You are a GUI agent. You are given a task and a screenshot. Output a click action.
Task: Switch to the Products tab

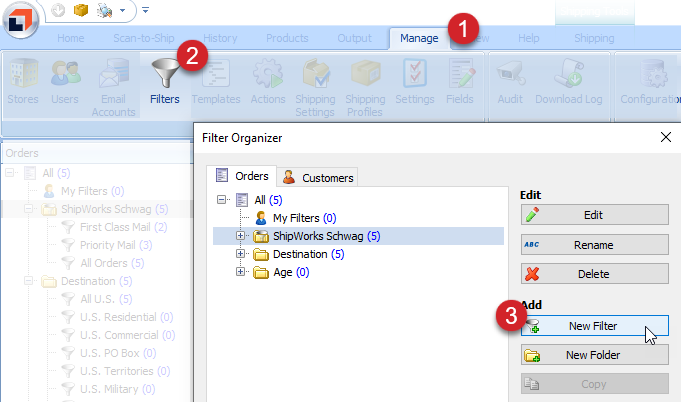tap(287, 38)
